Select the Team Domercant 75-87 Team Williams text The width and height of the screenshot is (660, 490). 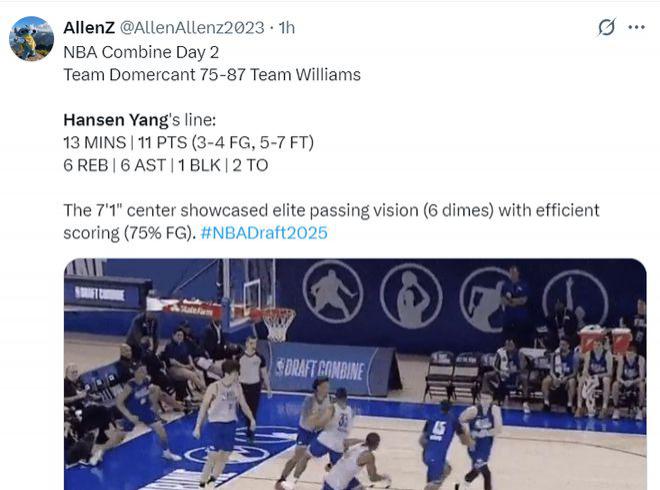click(x=212, y=75)
